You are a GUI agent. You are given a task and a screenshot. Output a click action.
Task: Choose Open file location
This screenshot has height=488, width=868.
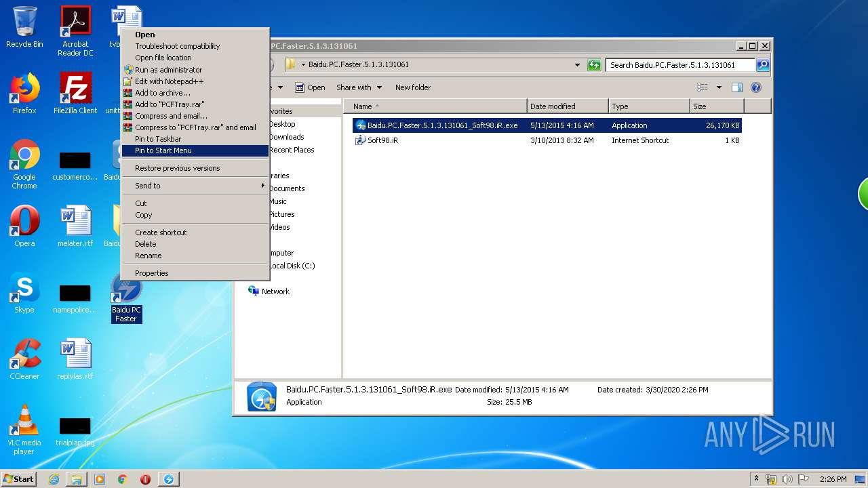(195, 58)
